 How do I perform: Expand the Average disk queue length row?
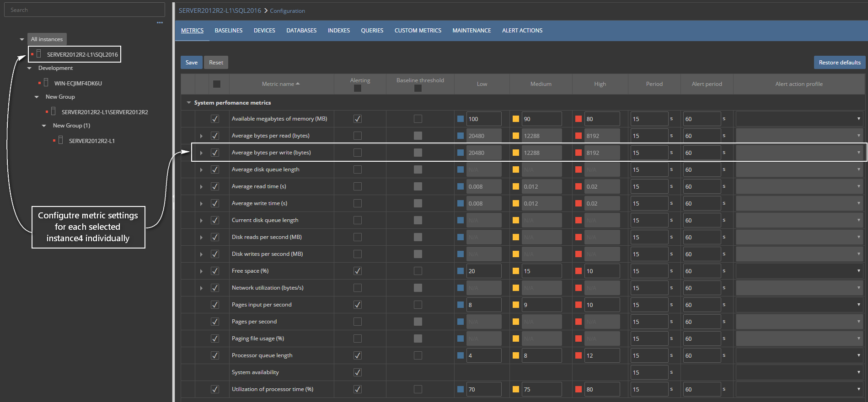pos(201,170)
